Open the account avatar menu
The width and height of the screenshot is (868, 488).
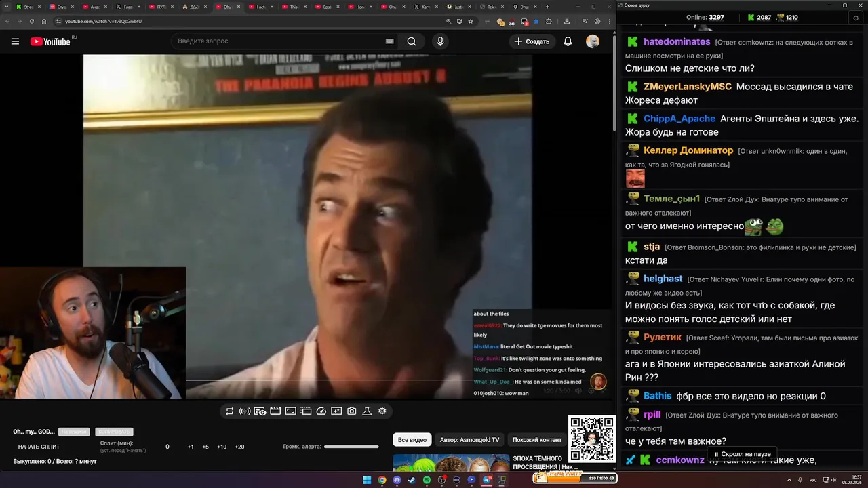(593, 41)
